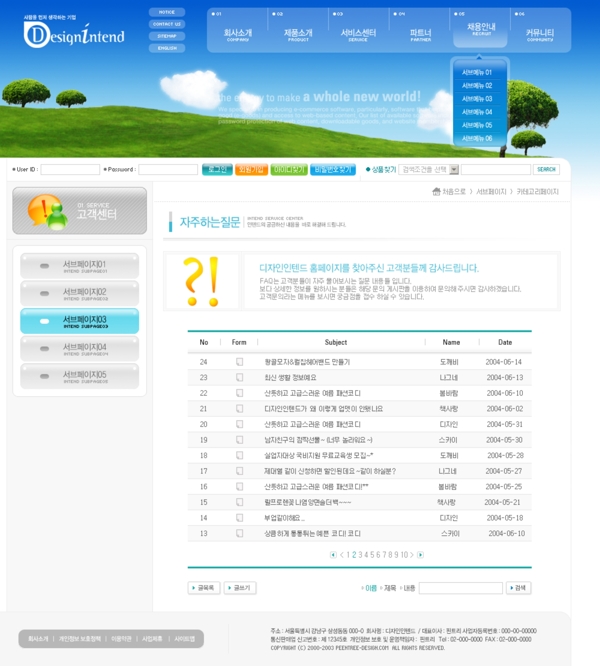Click the orange 회원가입 signup button

251,169
